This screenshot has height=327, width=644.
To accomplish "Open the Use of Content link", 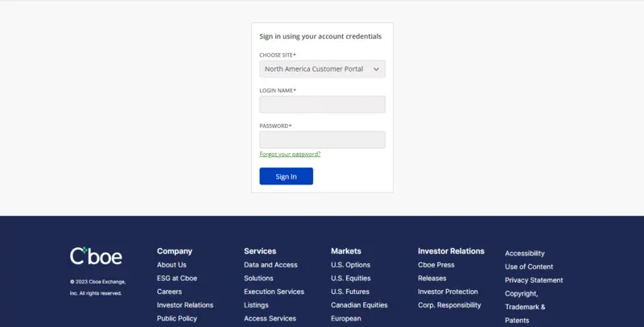I will (x=529, y=267).
